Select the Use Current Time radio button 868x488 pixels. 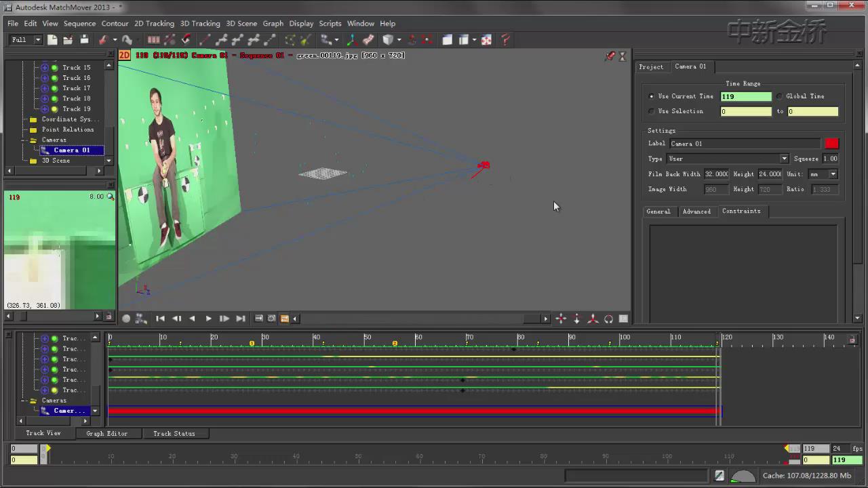[x=652, y=96]
